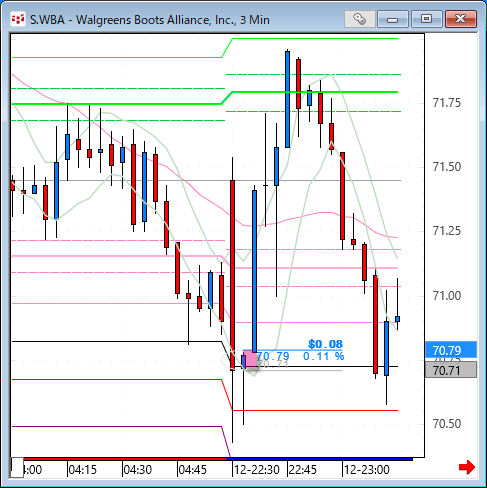
Task: Click the window title S.WBA Walgreens Boots Alliance
Action: click(150, 20)
